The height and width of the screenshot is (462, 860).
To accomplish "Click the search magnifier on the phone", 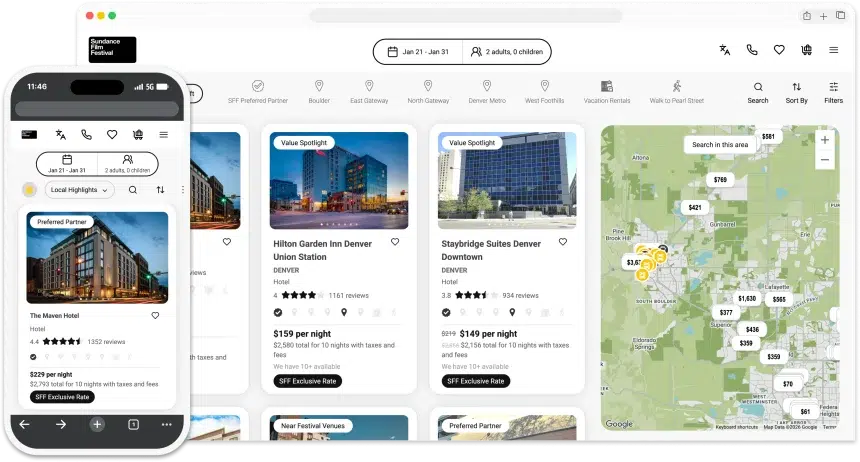I will point(133,190).
